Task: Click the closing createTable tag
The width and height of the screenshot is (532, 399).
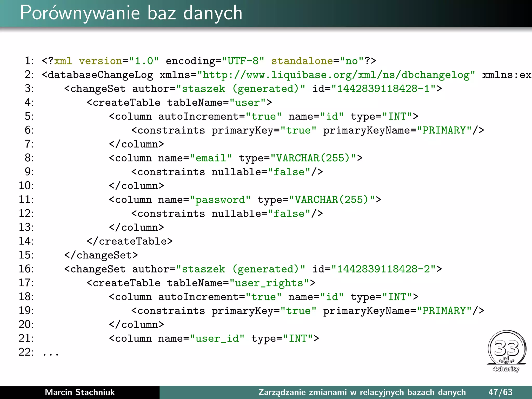Action: (x=130, y=241)
